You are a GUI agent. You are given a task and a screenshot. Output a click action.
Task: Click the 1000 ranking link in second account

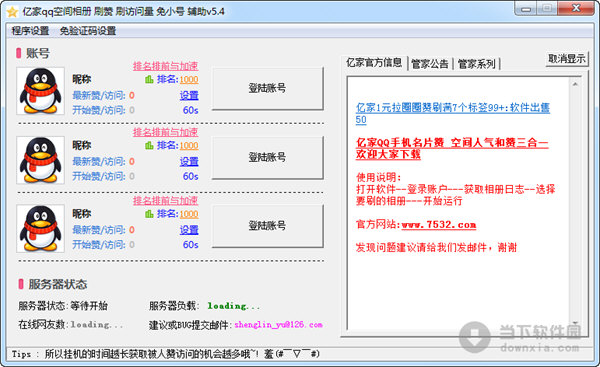(189, 146)
